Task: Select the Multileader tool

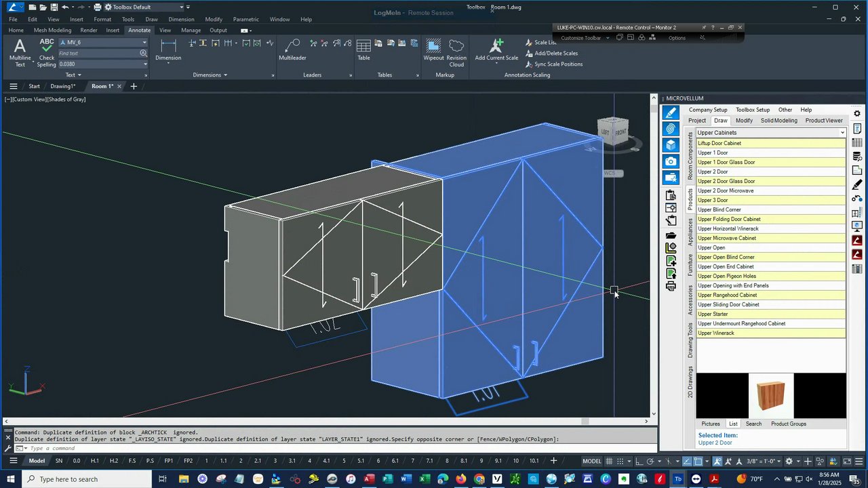Action: click(x=292, y=50)
